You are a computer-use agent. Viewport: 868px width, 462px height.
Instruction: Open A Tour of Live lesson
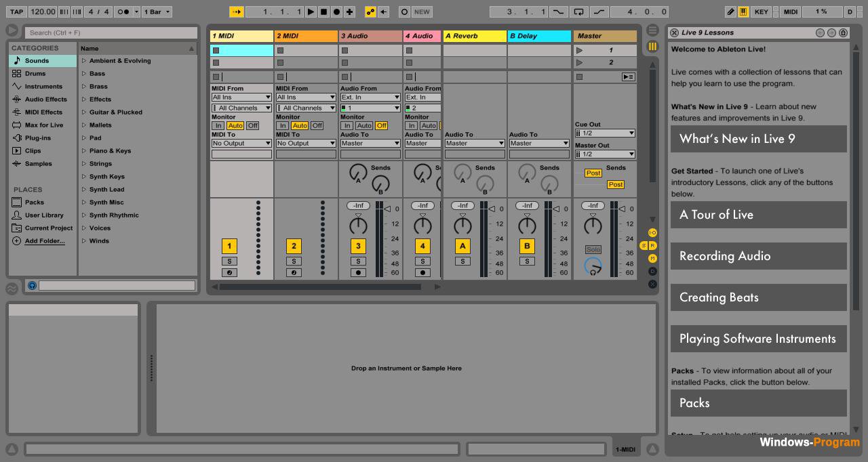click(x=759, y=215)
